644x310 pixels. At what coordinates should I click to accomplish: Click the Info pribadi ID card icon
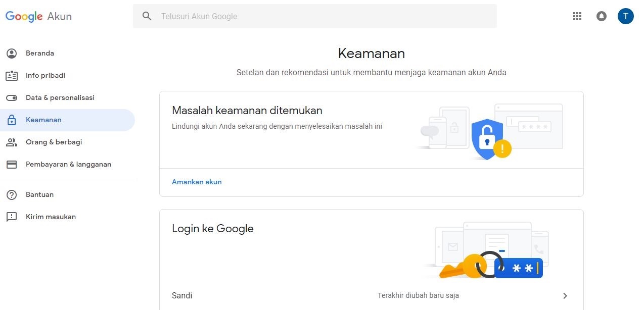coord(11,76)
